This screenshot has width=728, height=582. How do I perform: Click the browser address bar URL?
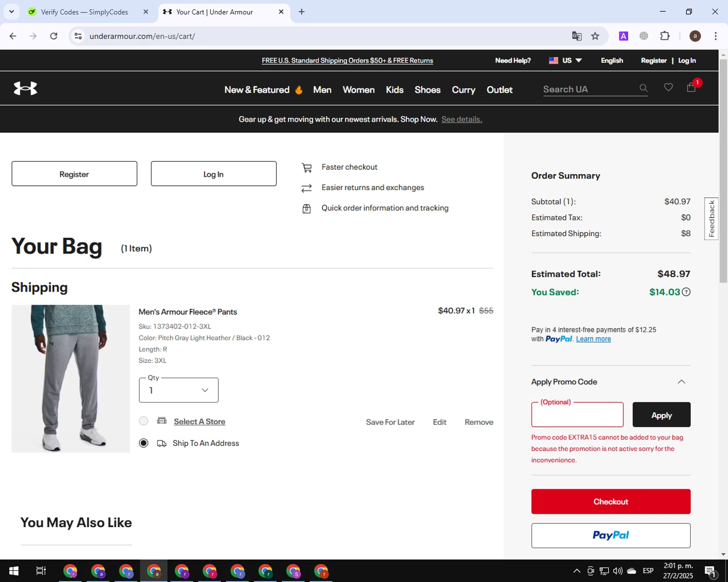pyautogui.click(x=142, y=36)
